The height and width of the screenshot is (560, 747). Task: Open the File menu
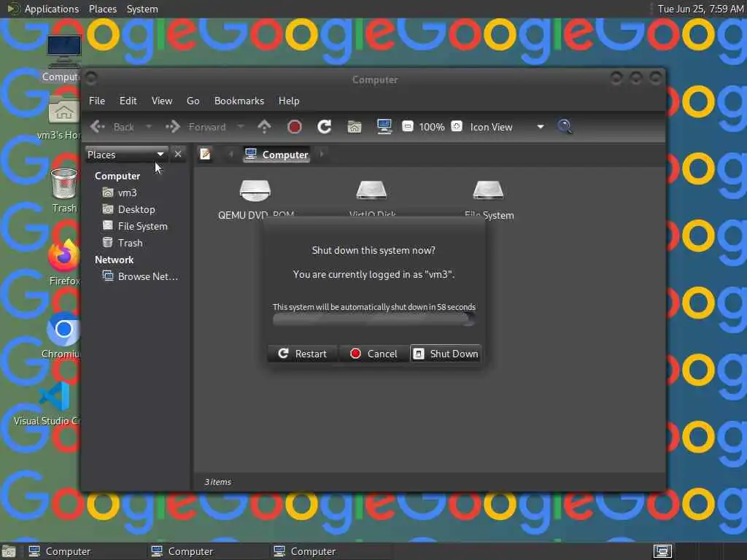[x=97, y=101]
